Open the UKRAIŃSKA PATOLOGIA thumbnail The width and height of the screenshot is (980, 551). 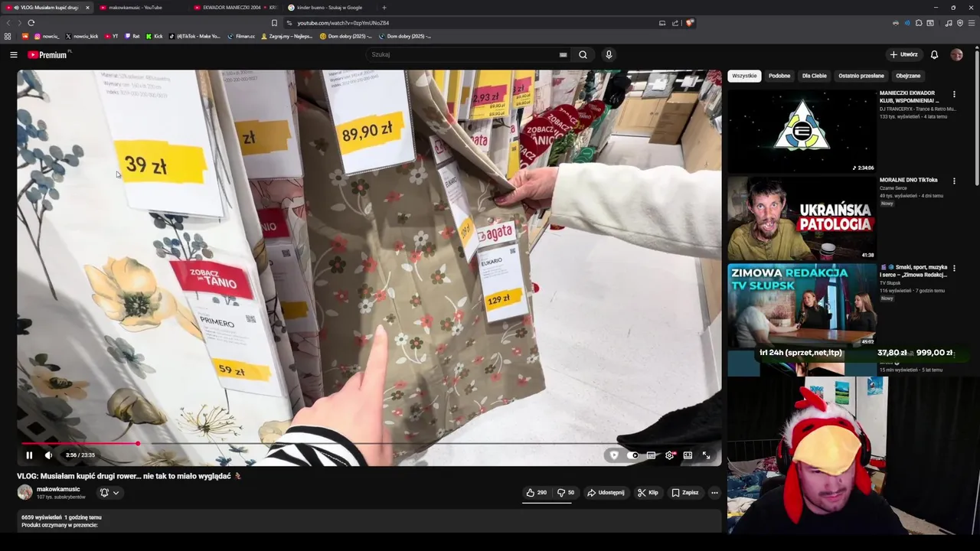point(802,218)
